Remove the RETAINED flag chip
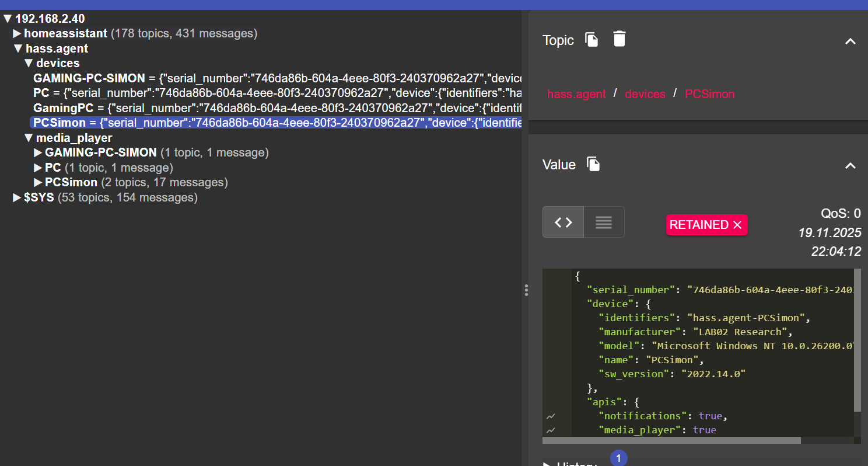 pyautogui.click(x=737, y=225)
